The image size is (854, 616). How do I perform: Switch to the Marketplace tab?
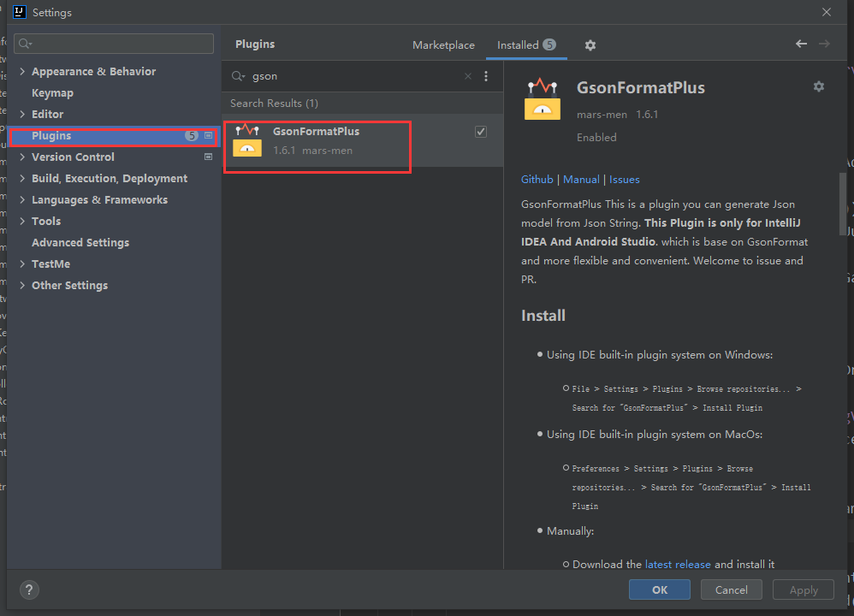(443, 45)
